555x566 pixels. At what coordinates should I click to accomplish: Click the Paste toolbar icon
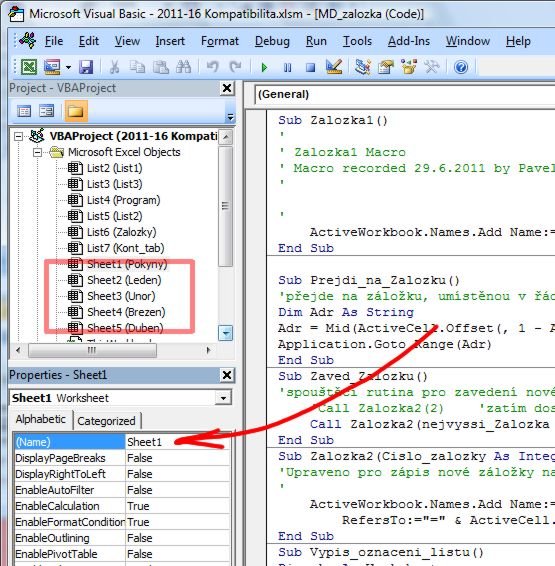coord(160,67)
